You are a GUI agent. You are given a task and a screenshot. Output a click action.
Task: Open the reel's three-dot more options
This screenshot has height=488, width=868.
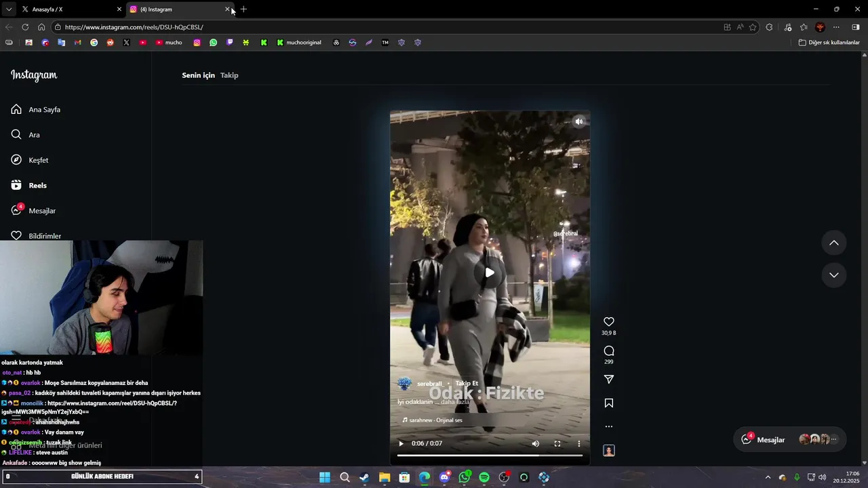pos(609,426)
